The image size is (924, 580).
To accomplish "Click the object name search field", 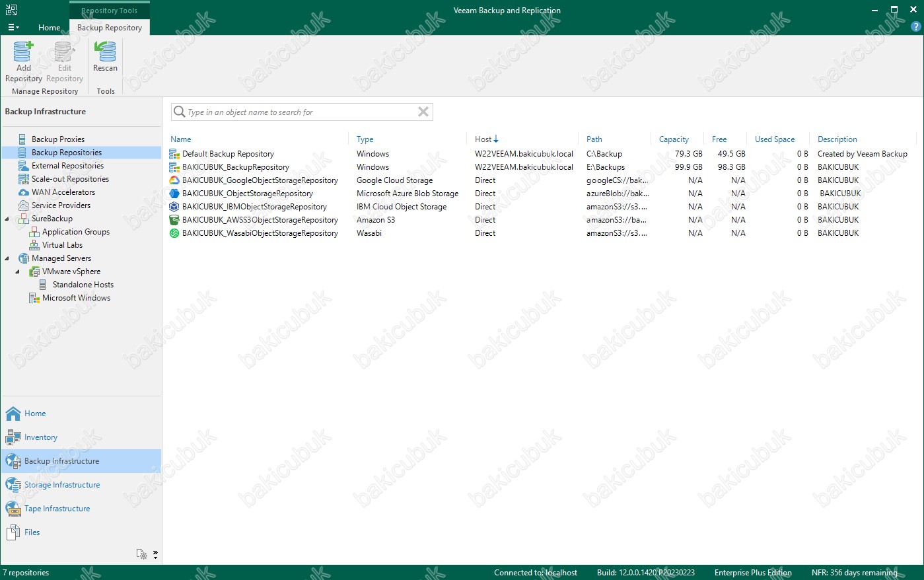I will point(297,112).
